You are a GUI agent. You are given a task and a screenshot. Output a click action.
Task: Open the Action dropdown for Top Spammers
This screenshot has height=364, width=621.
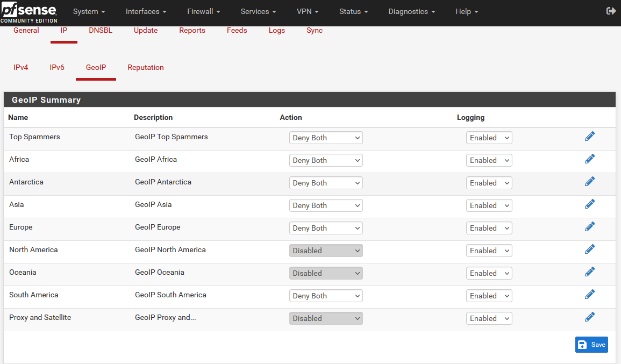point(326,138)
